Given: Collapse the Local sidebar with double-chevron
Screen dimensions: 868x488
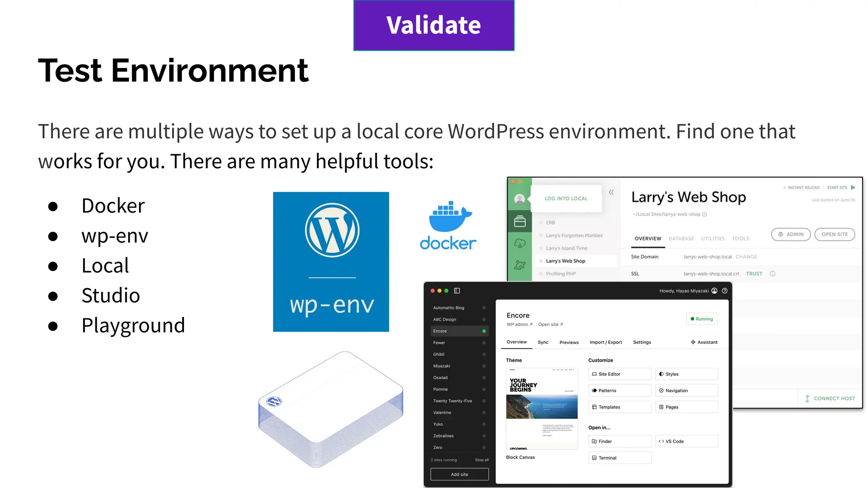Looking at the screenshot, I should (611, 192).
